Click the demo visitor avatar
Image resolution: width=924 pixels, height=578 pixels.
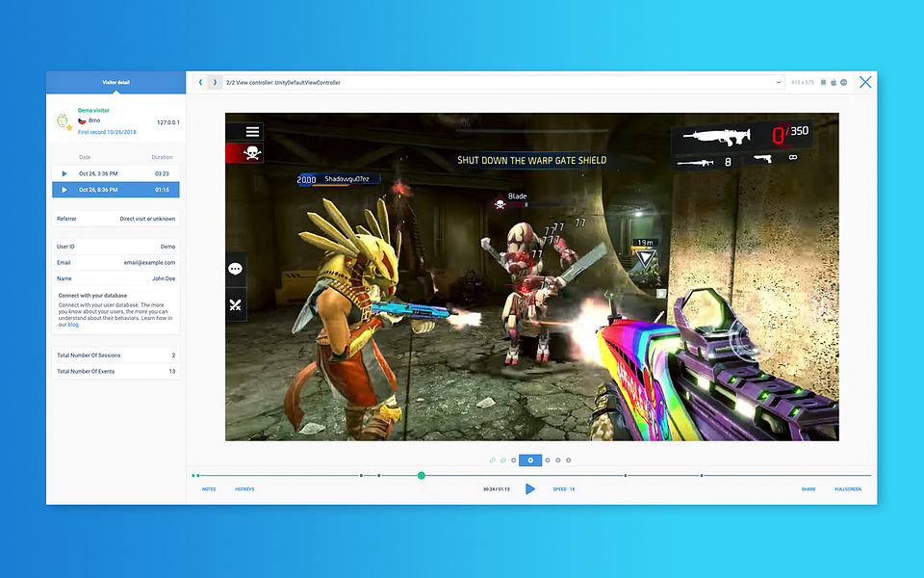[62, 121]
